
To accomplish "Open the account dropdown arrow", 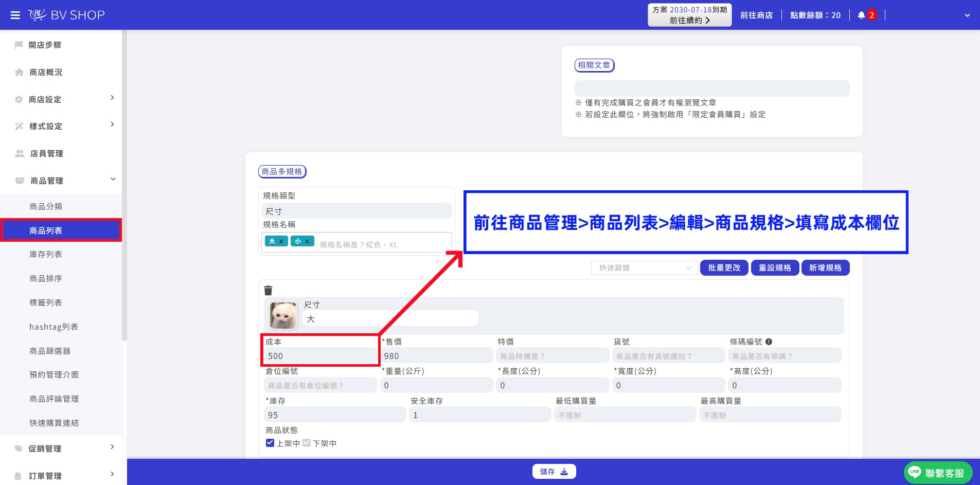I will coord(967,15).
